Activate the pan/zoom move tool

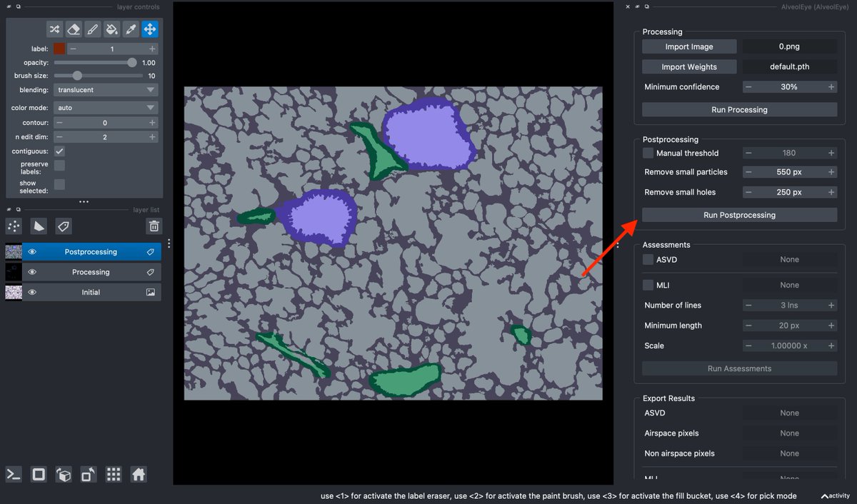(x=150, y=29)
